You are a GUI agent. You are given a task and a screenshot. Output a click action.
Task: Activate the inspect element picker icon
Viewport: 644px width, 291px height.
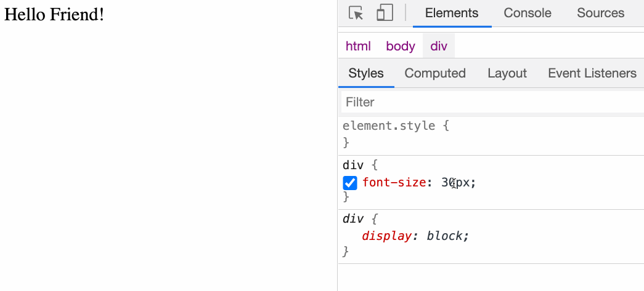(356, 13)
